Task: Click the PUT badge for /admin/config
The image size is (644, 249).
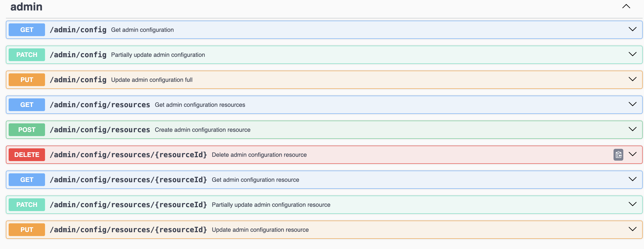Action: point(27,80)
